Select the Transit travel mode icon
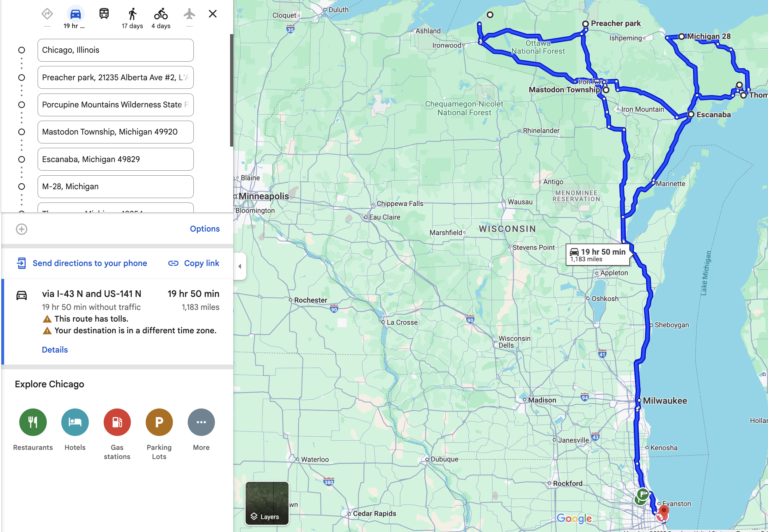The height and width of the screenshot is (532, 768). coord(104,14)
